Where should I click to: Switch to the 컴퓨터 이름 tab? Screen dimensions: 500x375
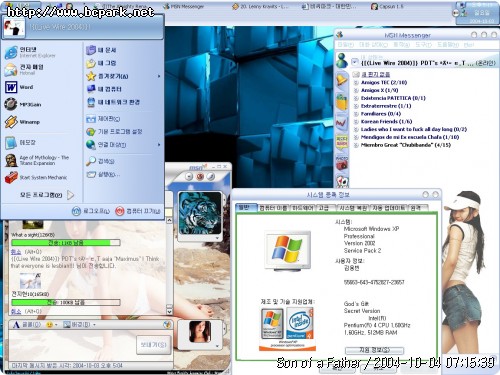(273, 208)
